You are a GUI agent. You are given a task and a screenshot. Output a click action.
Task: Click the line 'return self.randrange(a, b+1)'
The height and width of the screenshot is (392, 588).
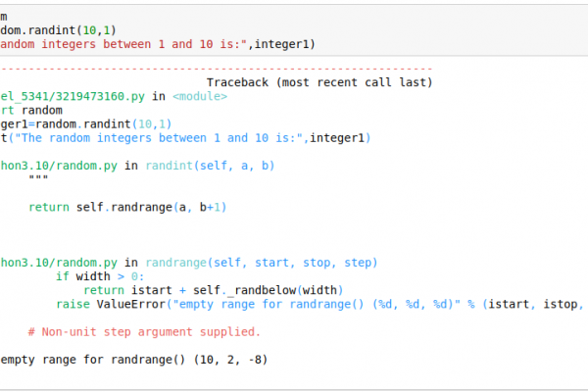127,207
